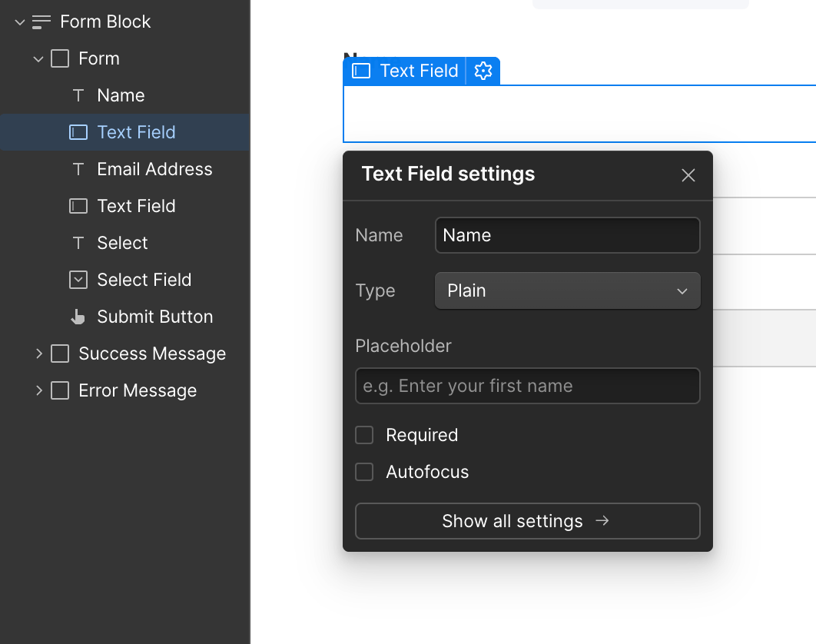Open settings gear on Text Field label
This screenshot has height=644, width=816.
(x=483, y=71)
